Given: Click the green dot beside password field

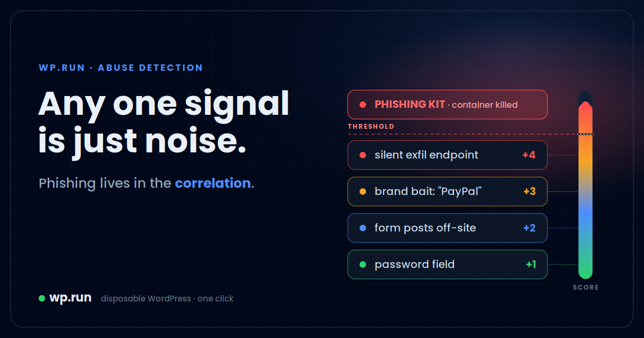Looking at the screenshot, I should (x=363, y=264).
